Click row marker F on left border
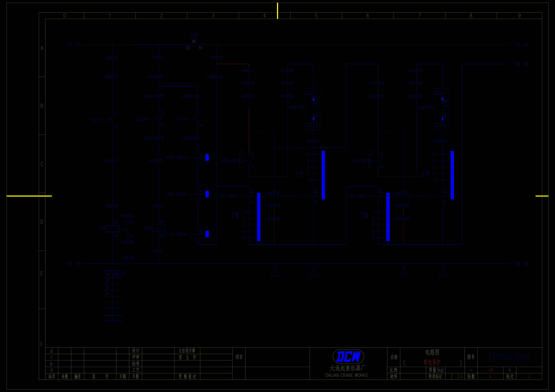Viewport: 555px width, 392px height. tap(42, 344)
